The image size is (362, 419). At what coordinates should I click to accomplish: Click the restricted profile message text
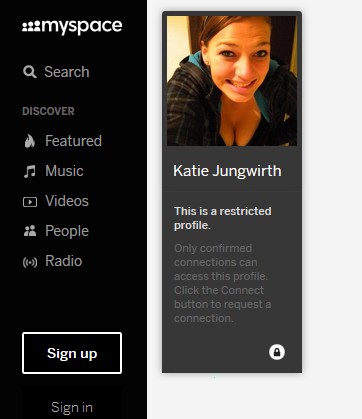(223, 218)
